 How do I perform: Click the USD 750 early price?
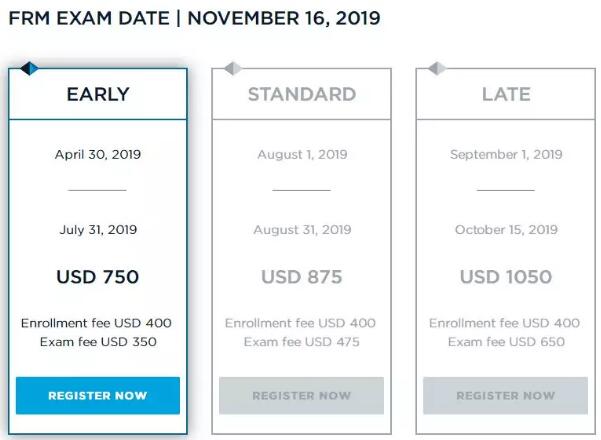click(98, 277)
